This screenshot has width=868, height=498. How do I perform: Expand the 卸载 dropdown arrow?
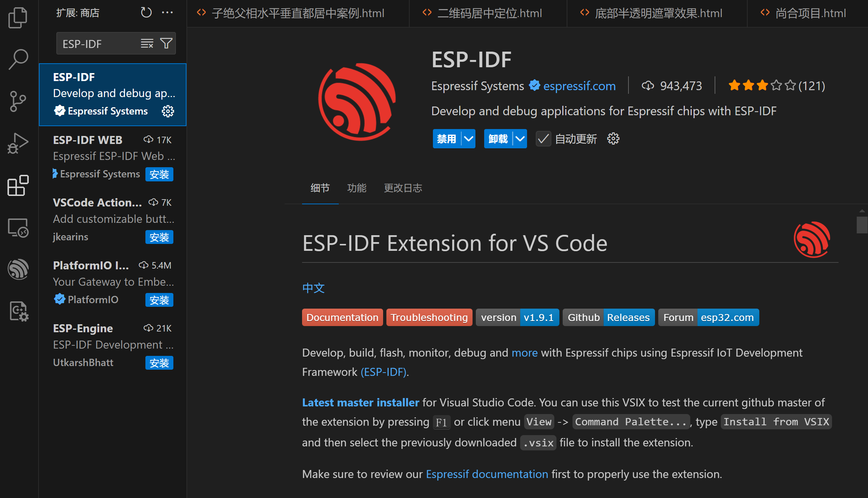tap(520, 139)
